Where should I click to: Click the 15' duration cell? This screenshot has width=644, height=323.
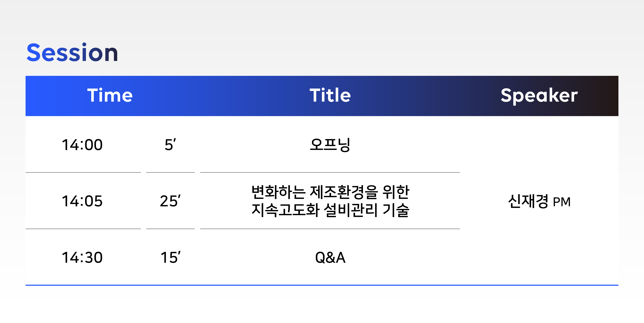(171, 257)
